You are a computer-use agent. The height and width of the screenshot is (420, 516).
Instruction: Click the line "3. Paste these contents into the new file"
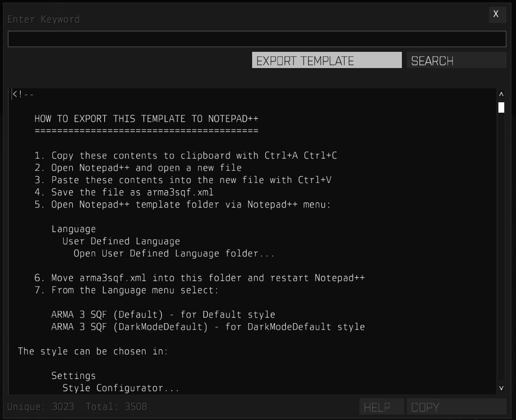pos(183,180)
